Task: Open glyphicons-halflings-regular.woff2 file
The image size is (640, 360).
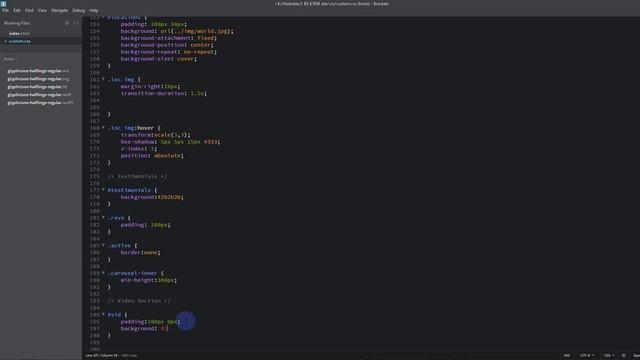Action: (x=40, y=103)
